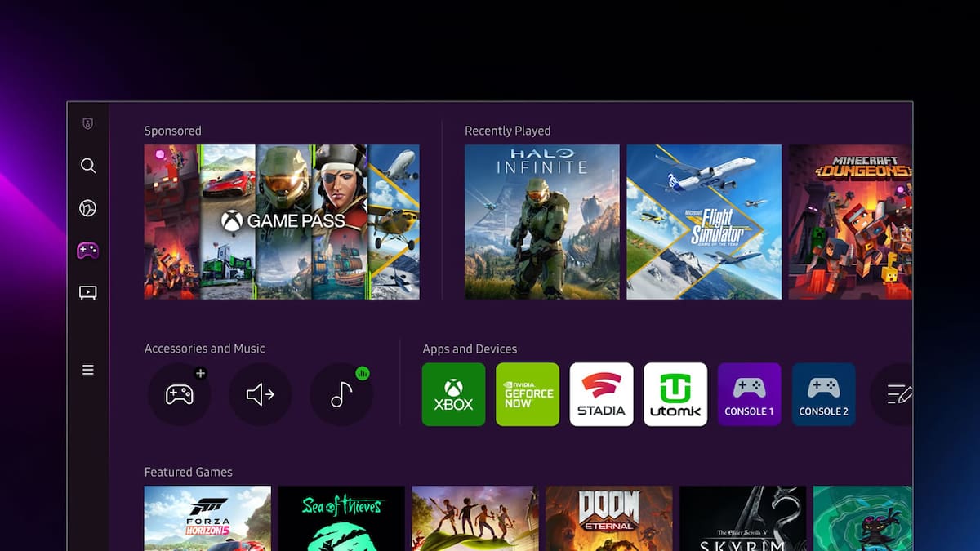Image resolution: width=980 pixels, height=551 pixels.
Task: Add a new game controller accessory
Action: [x=179, y=394]
